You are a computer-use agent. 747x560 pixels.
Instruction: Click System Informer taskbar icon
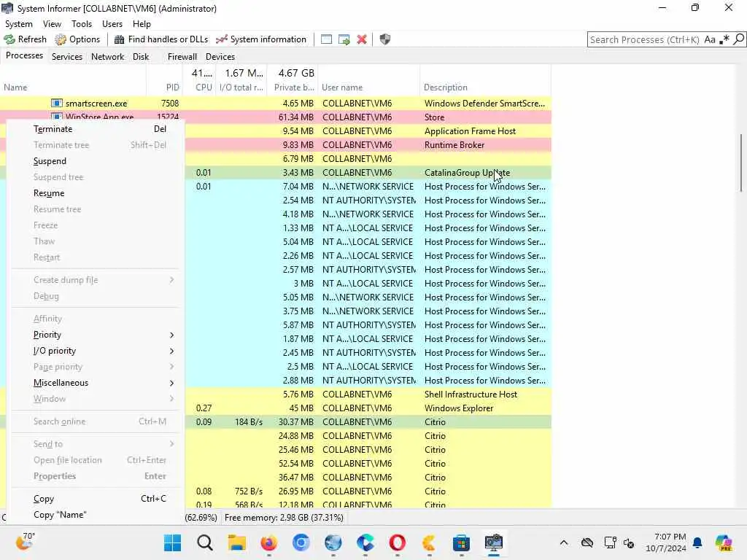click(494, 542)
